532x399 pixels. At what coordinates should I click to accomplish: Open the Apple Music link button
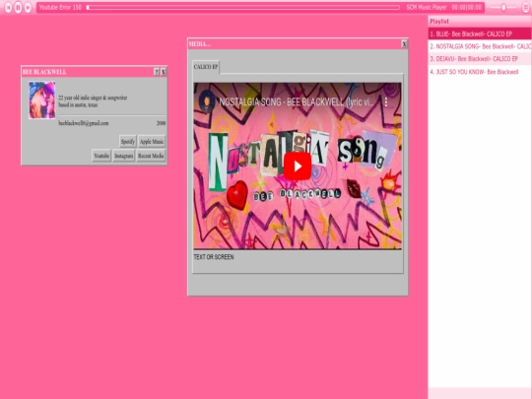click(x=152, y=142)
